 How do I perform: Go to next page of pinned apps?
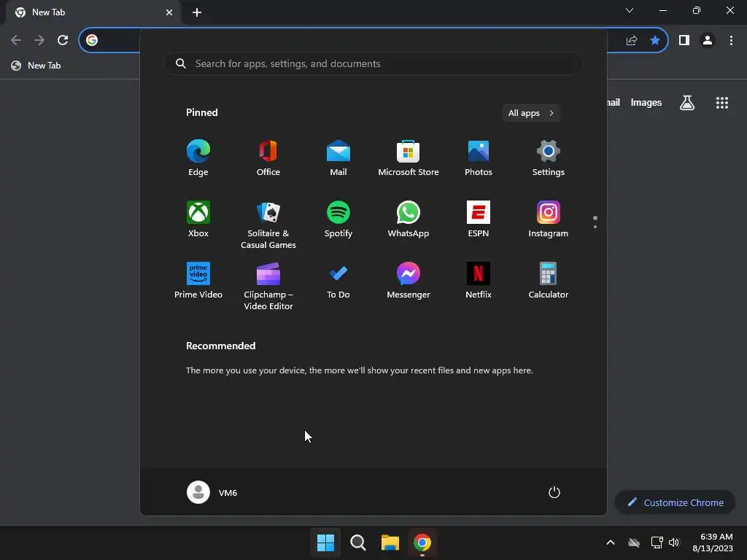[595, 227]
